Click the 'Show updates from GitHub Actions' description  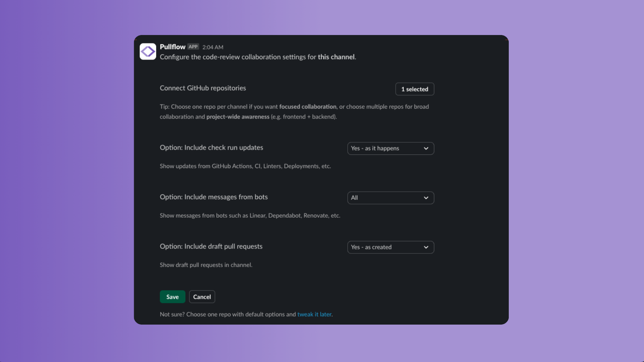click(245, 166)
